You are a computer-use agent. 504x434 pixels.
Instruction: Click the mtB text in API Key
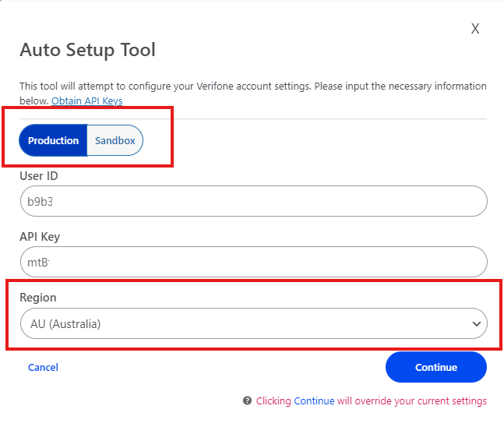pos(38,263)
